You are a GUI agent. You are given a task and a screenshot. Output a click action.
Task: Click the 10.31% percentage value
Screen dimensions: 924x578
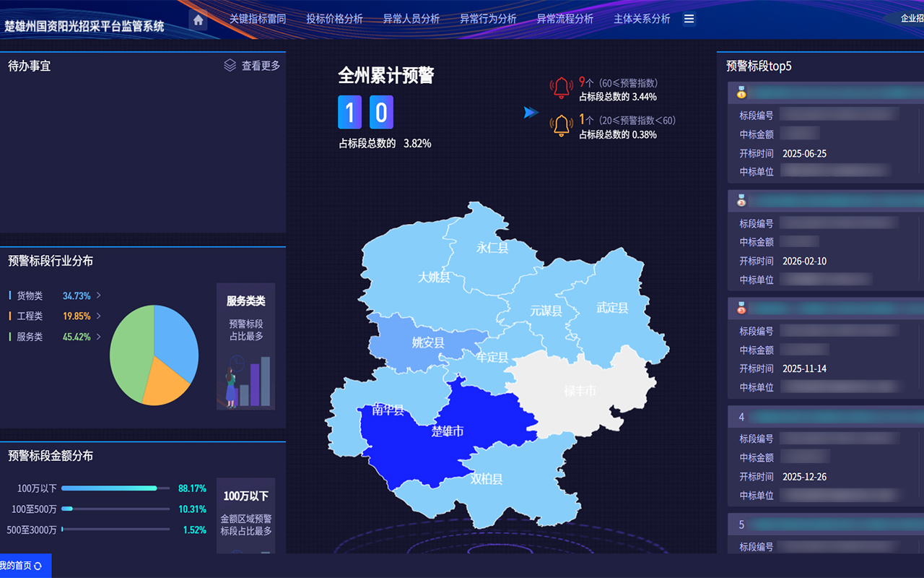coord(192,509)
